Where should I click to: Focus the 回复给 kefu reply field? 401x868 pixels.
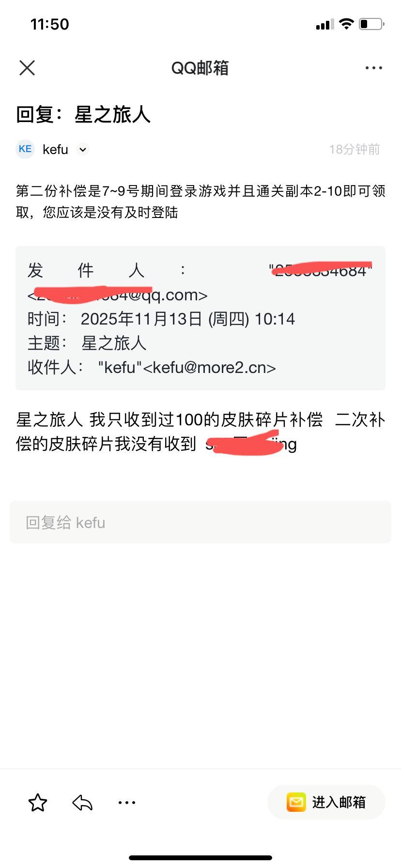point(200,522)
